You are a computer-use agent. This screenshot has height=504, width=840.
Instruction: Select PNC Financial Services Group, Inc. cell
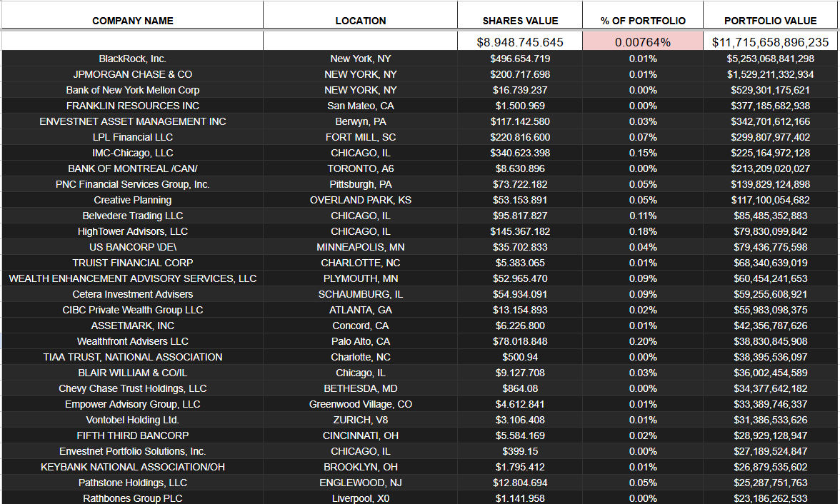[x=132, y=184]
